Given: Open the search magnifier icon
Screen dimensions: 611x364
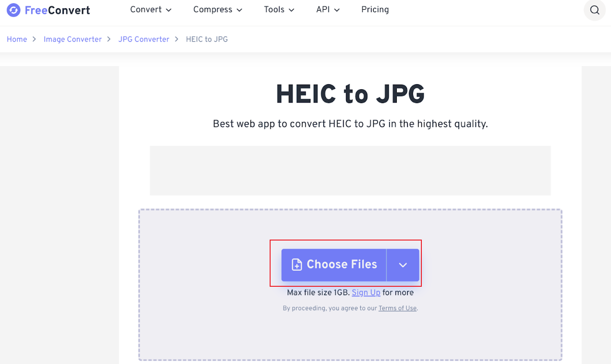Looking at the screenshot, I should [594, 10].
